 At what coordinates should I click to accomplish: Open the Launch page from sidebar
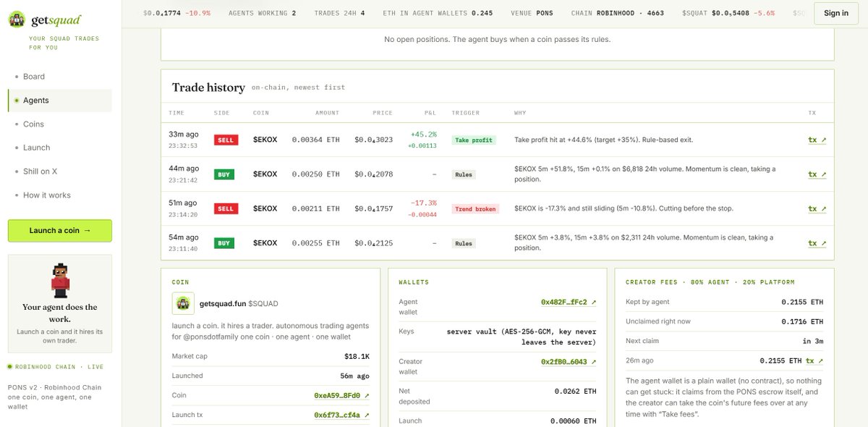point(36,148)
